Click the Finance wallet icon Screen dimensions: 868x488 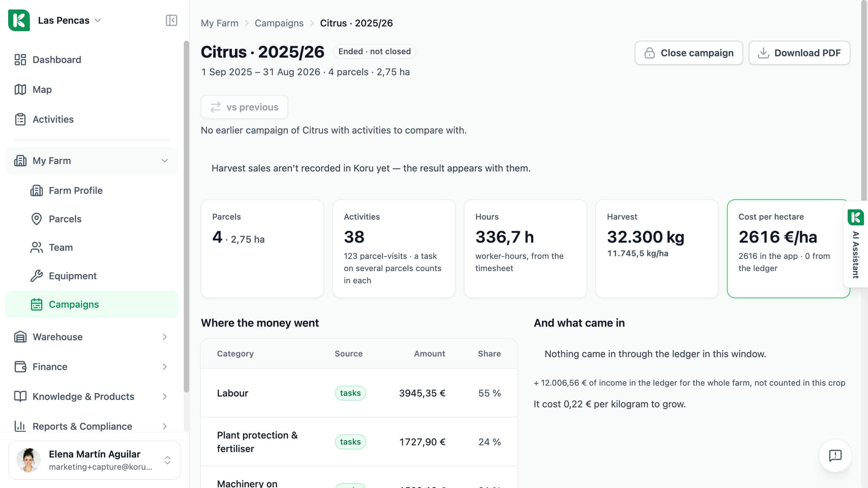20,367
